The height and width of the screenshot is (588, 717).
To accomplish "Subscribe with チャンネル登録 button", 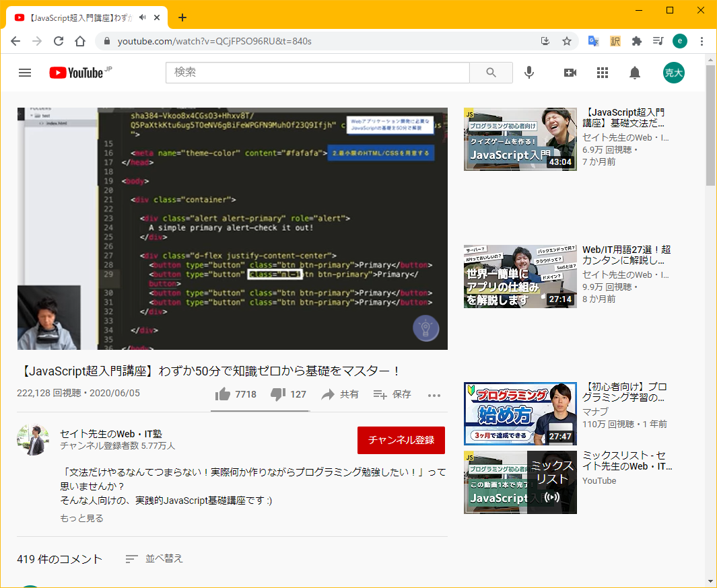I will [x=401, y=440].
